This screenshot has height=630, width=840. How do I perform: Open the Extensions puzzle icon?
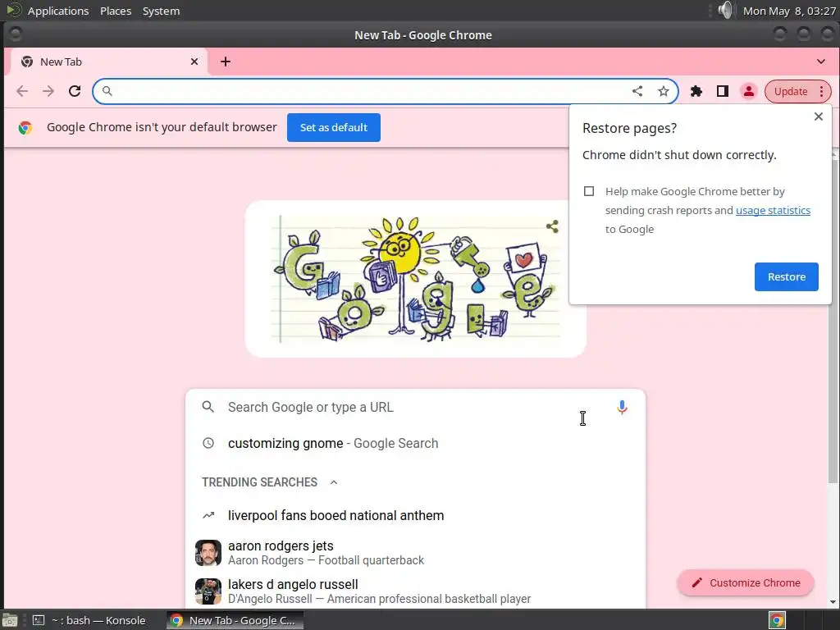tap(696, 91)
